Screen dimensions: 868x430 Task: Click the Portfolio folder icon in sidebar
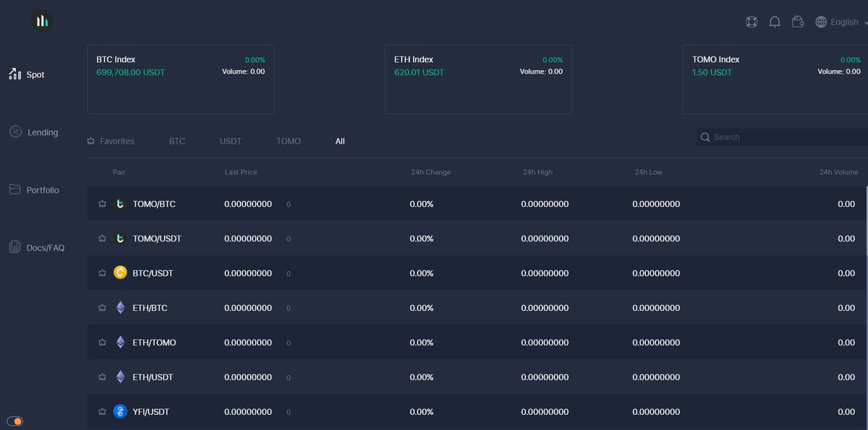click(14, 189)
